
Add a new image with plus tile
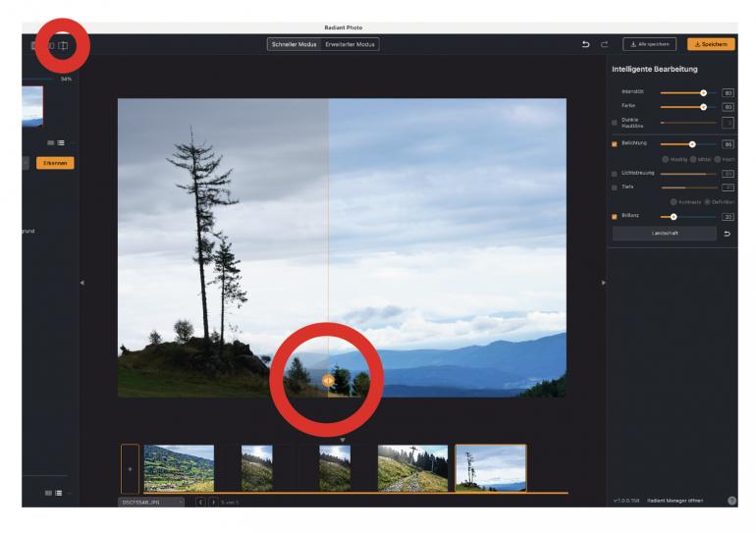(x=130, y=468)
